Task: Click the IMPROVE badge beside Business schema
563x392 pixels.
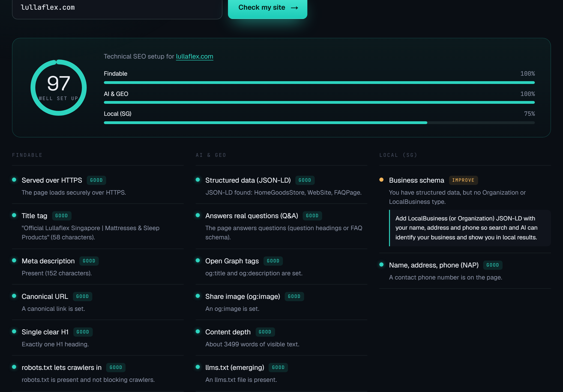Action: [463, 180]
